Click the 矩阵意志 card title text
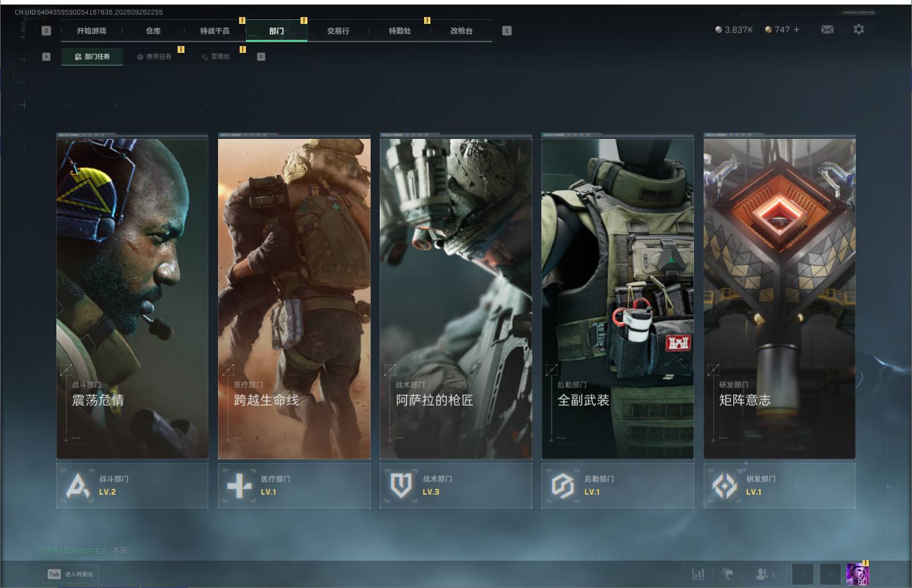This screenshot has height=588, width=912. point(745,400)
